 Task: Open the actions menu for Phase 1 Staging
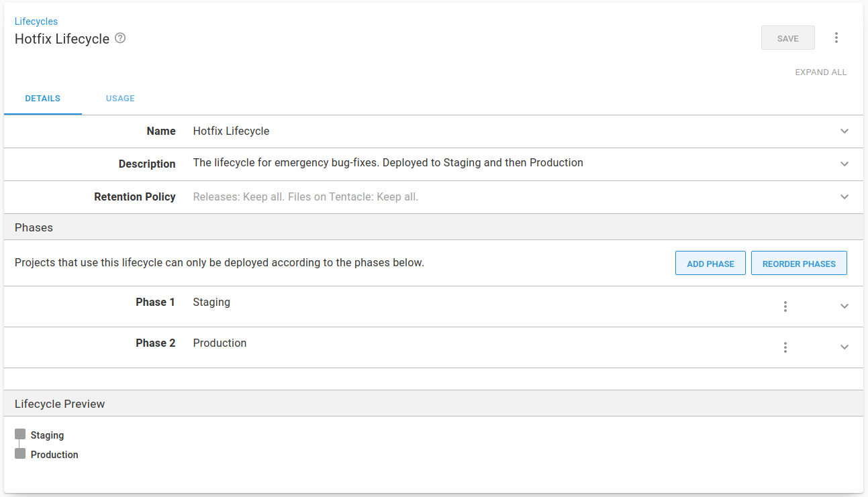pyautogui.click(x=785, y=307)
